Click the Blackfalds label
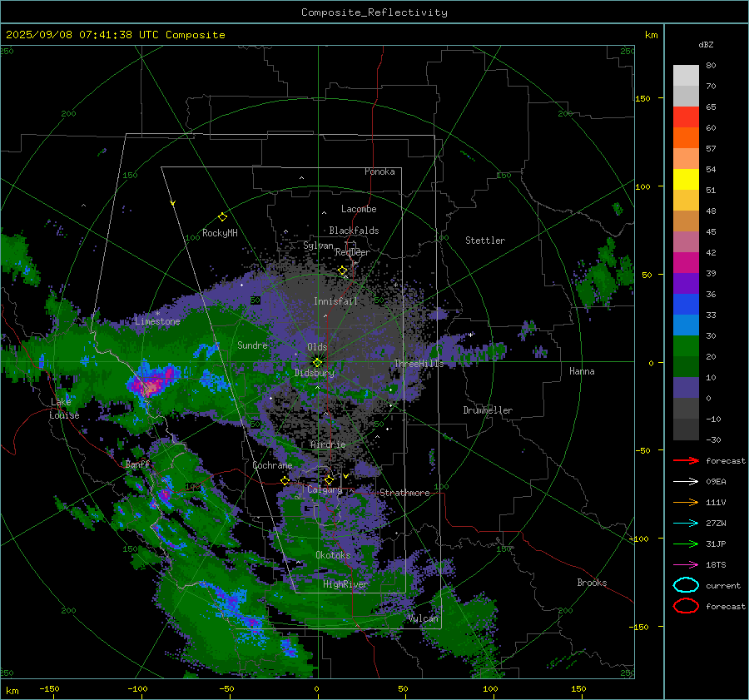This screenshot has height=700, width=749. 354,231
